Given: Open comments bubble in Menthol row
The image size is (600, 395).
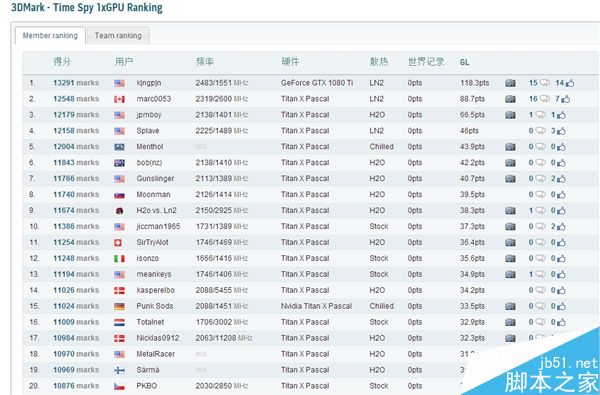Looking at the screenshot, I should point(540,147).
